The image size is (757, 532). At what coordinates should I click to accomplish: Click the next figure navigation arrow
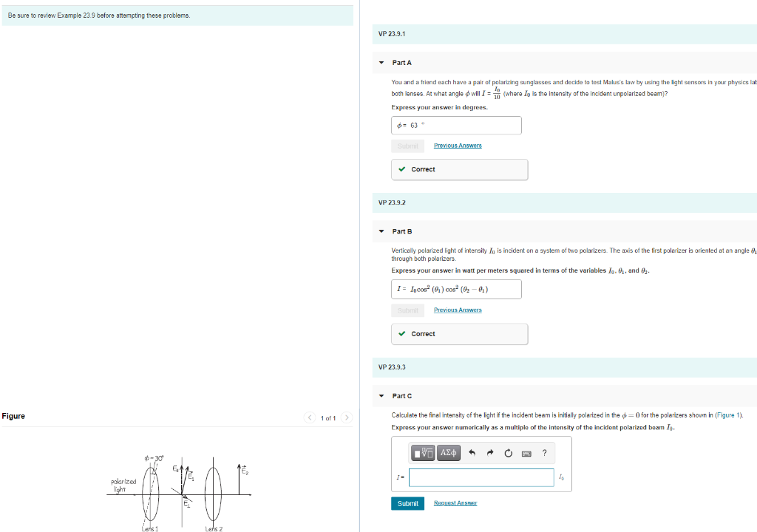[345, 417]
